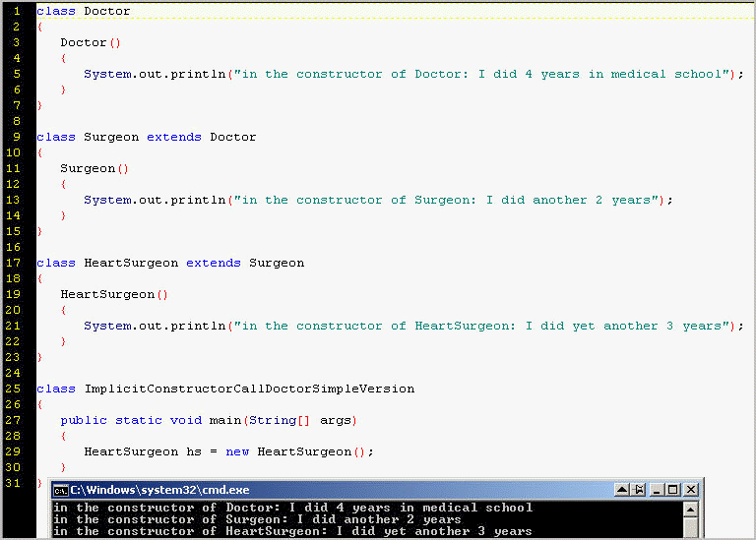Open the cmd.exe window system menu icon
The image size is (756, 540).
tap(61, 491)
